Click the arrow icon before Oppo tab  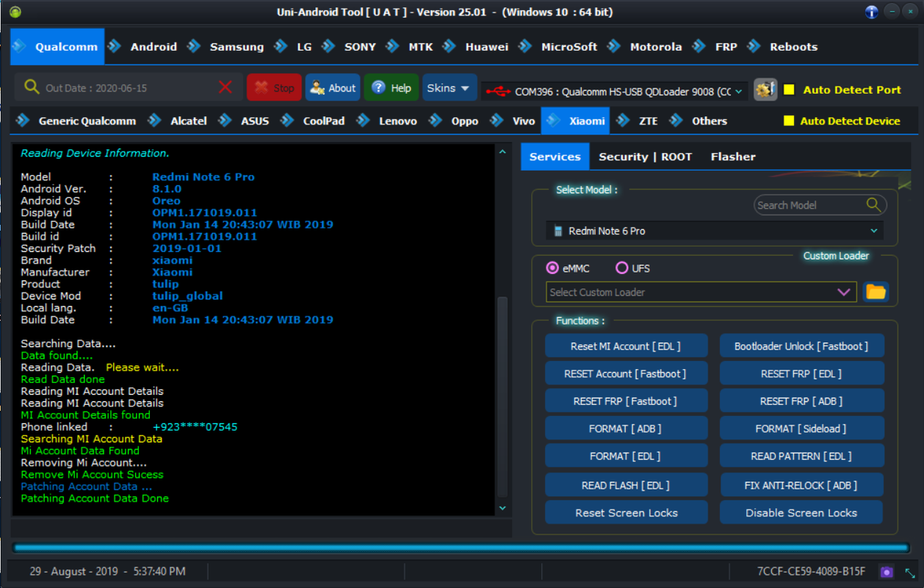436,121
